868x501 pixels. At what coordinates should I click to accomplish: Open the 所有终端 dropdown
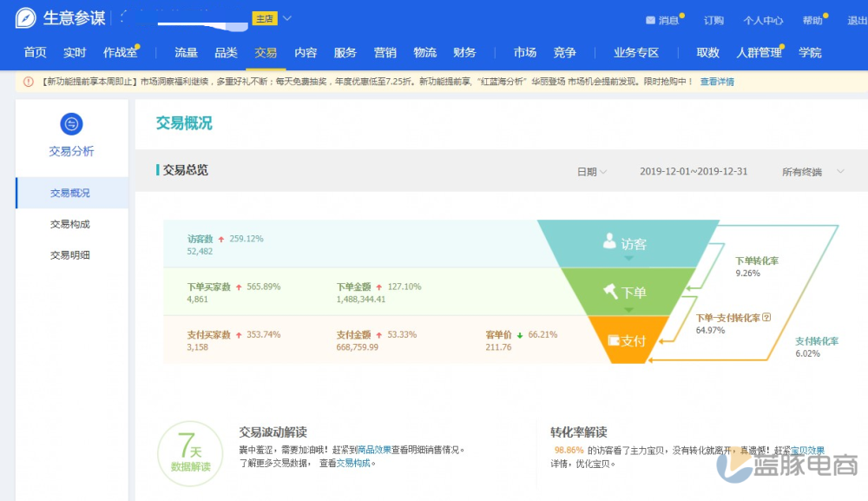812,172
